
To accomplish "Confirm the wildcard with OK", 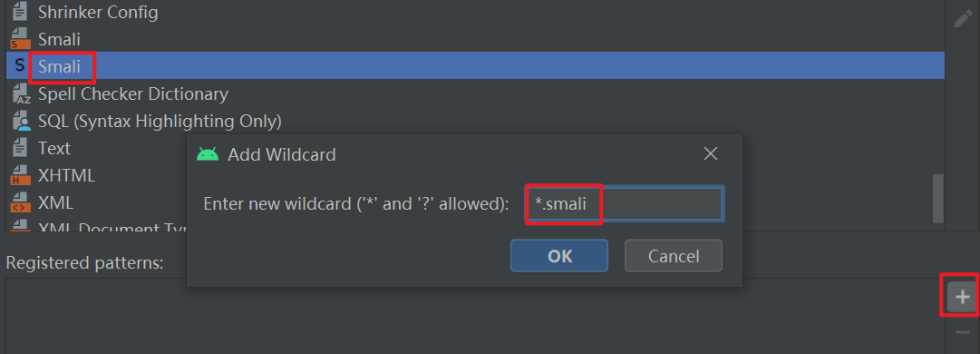I will 559,256.
